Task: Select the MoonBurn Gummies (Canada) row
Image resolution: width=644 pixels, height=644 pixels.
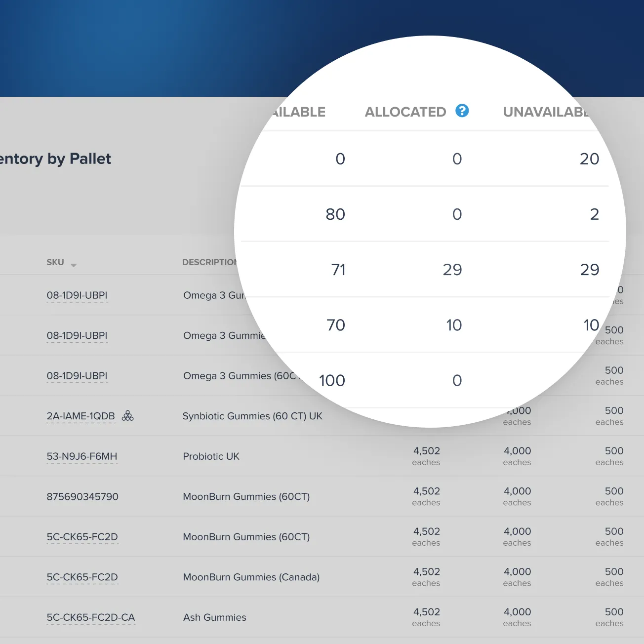Action: (x=251, y=577)
